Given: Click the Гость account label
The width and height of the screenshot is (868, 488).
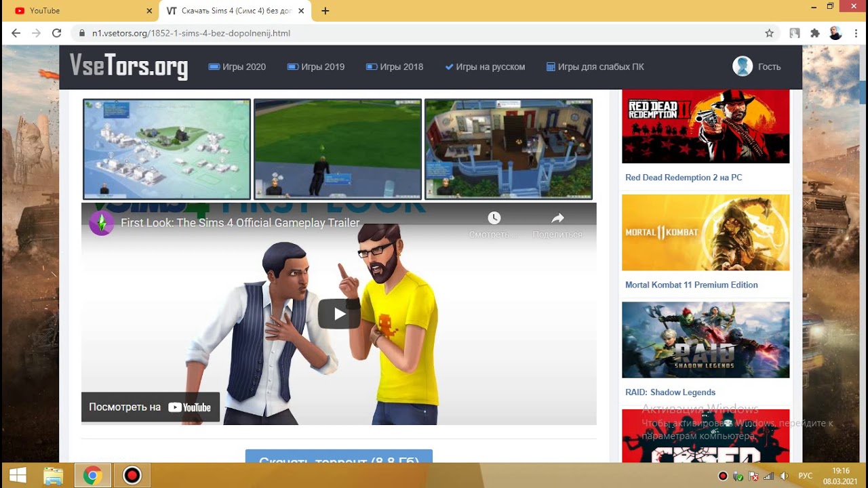Looking at the screenshot, I should [769, 67].
